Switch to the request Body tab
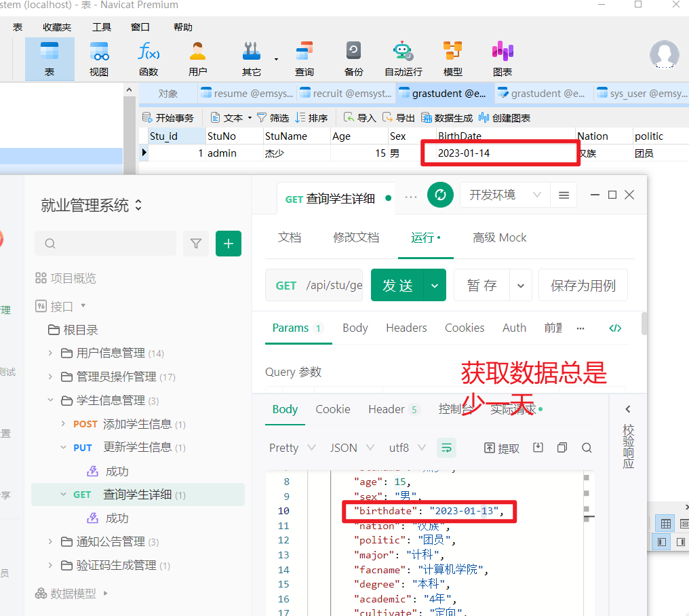The image size is (689, 616). tap(355, 328)
